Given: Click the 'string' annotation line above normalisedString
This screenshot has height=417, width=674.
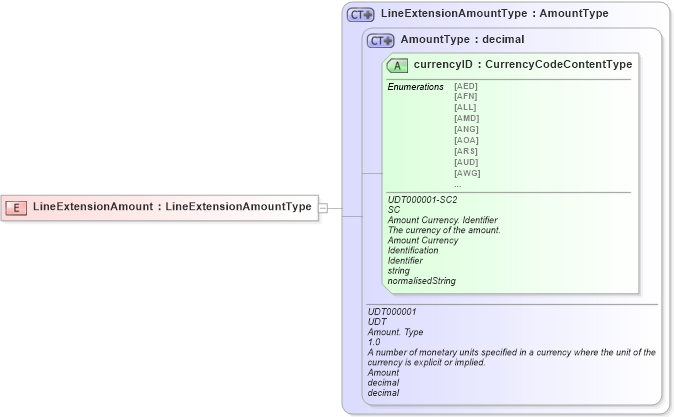Looking at the screenshot, I should point(398,271).
